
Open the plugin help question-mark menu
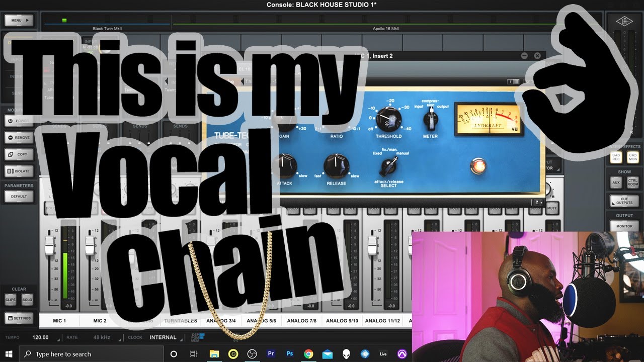[538, 202]
